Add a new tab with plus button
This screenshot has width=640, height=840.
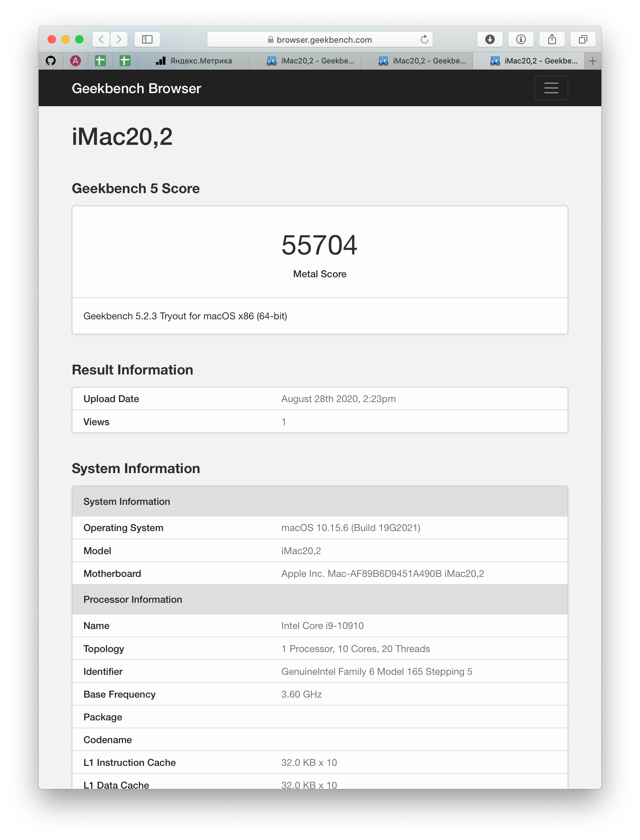(592, 61)
